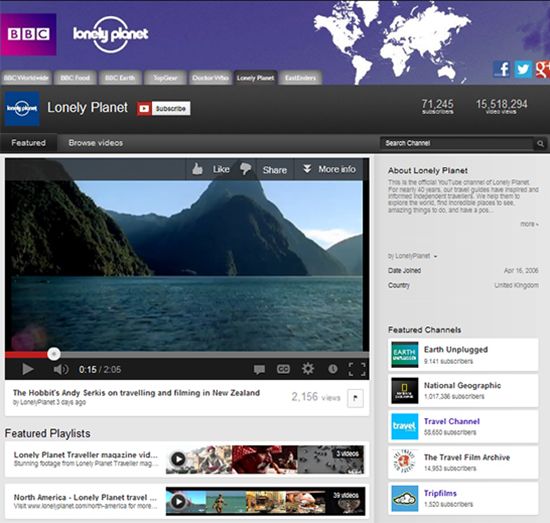Play the video with the play button
The height and width of the screenshot is (523, 550).
tap(28, 369)
